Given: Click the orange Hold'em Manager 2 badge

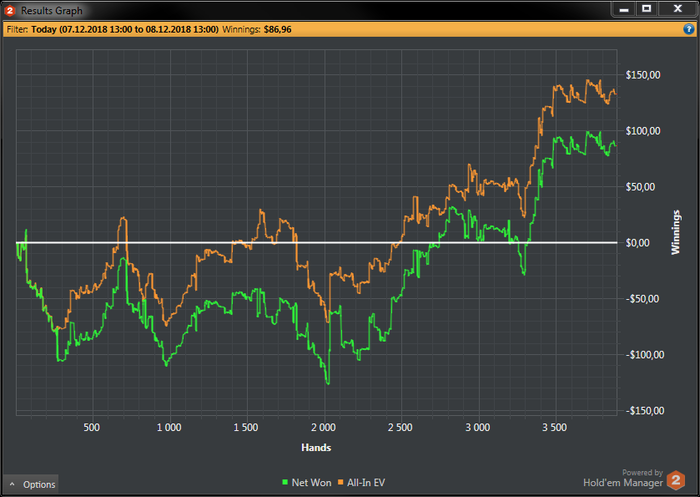Looking at the screenshot, I should coord(676,480).
